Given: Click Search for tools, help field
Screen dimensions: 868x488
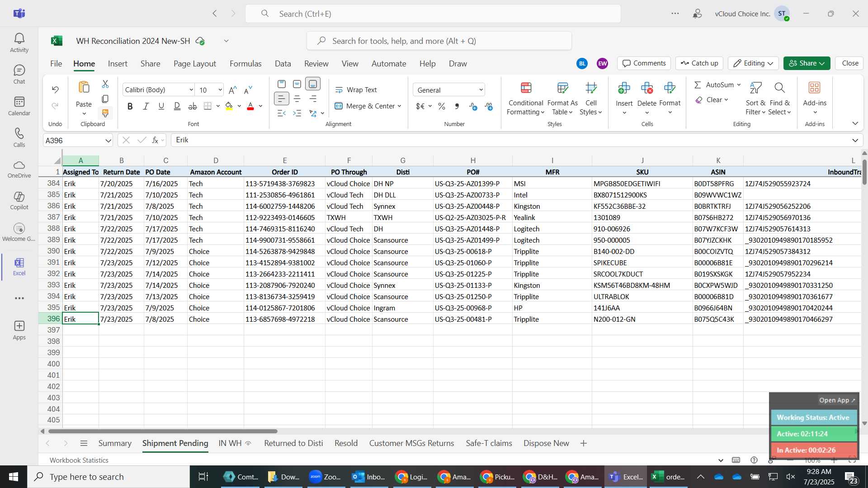Looking at the screenshot, I should pyautogui.click(x=439, y=41).
